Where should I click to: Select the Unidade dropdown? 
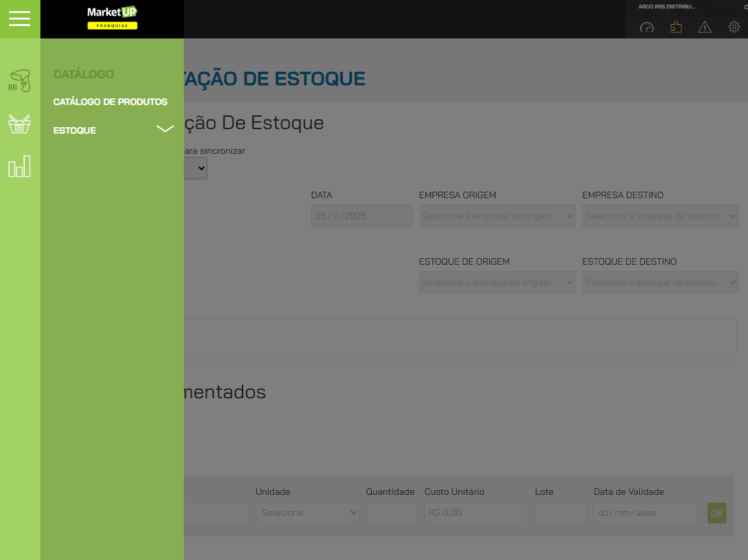(x=307, y=512)
